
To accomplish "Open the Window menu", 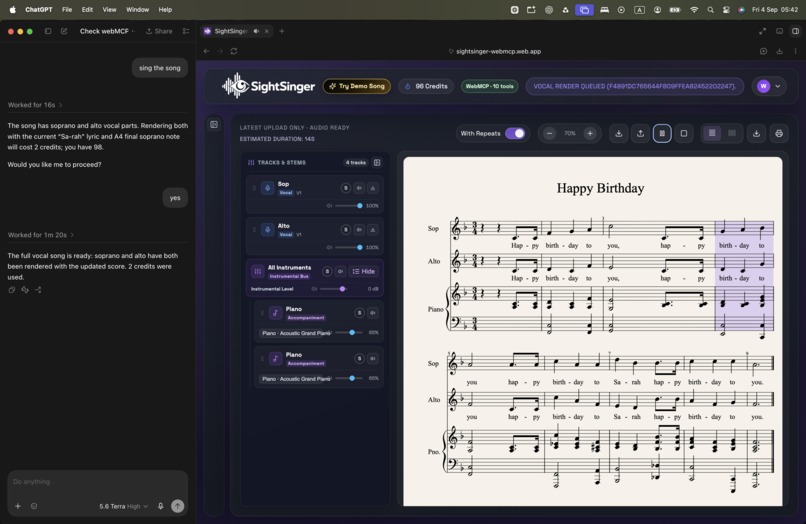I will (x=137, y=10).
